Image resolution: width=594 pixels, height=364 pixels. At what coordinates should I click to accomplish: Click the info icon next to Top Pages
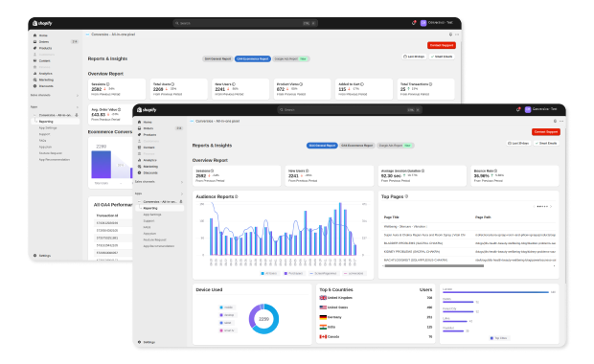tap(406, 196)
